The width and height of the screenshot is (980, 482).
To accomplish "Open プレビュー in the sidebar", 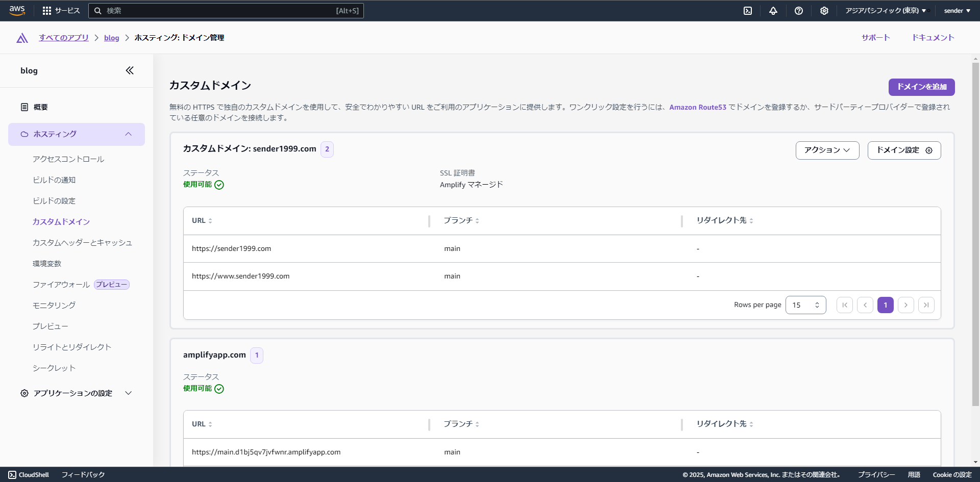I will point(51,326).
